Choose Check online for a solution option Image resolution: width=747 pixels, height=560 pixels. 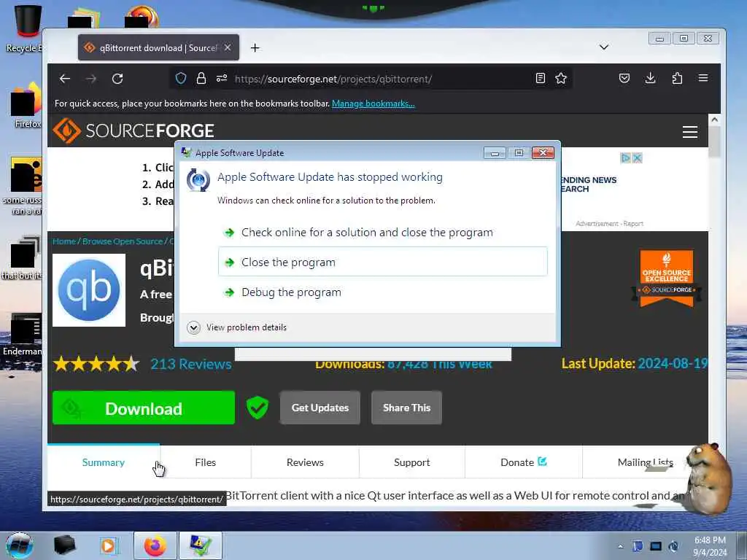click(382, 233)
